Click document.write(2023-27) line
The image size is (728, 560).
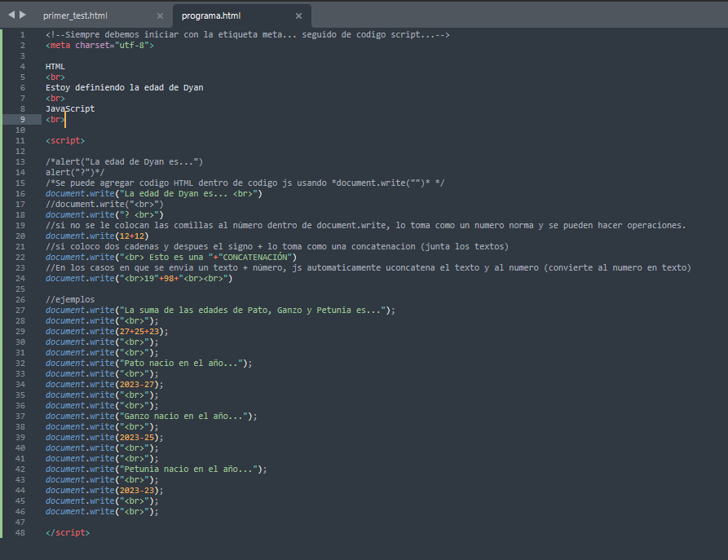[104, 385]
